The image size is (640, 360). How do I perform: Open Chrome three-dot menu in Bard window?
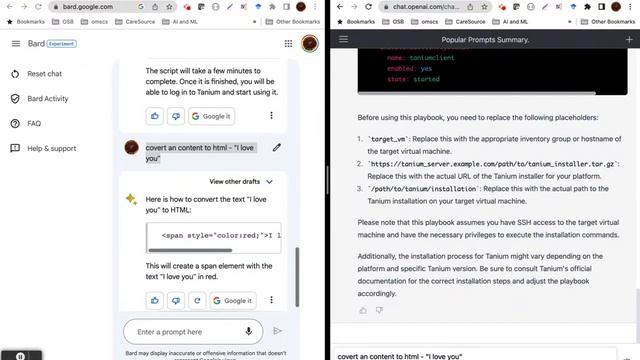315,7
